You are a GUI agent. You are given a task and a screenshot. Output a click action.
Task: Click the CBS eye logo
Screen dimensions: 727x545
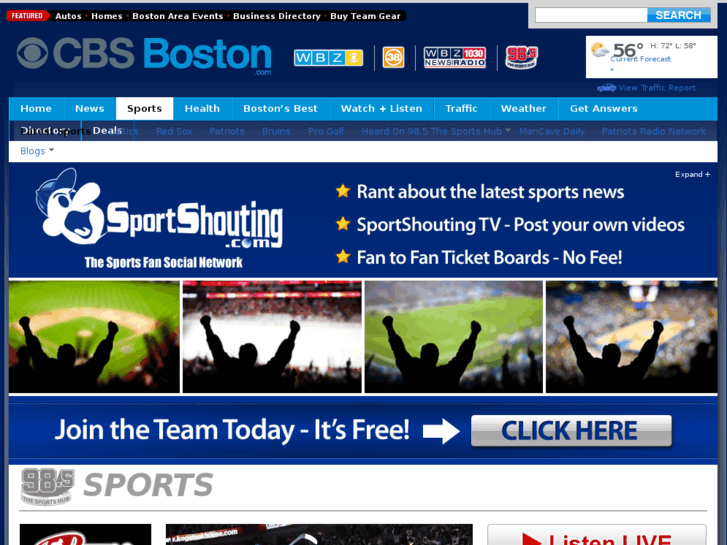[x=32, y=53]
